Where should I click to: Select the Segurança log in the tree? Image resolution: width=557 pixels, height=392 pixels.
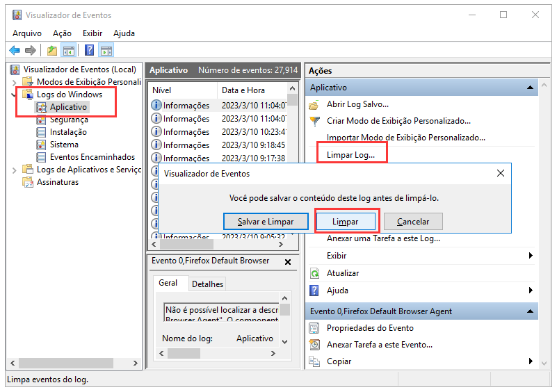(68, 120)
